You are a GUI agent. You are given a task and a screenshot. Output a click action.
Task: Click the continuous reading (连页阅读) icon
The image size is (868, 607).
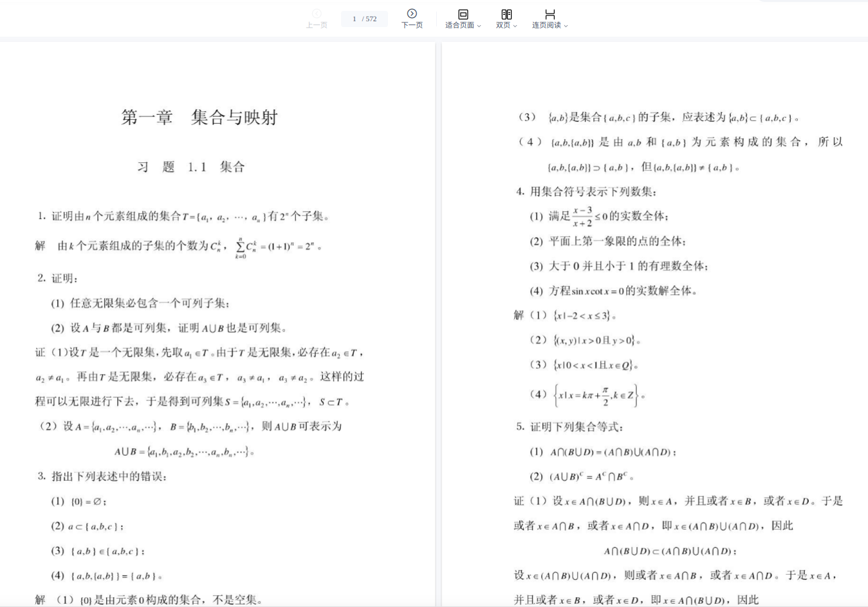(x=549, y=14)
